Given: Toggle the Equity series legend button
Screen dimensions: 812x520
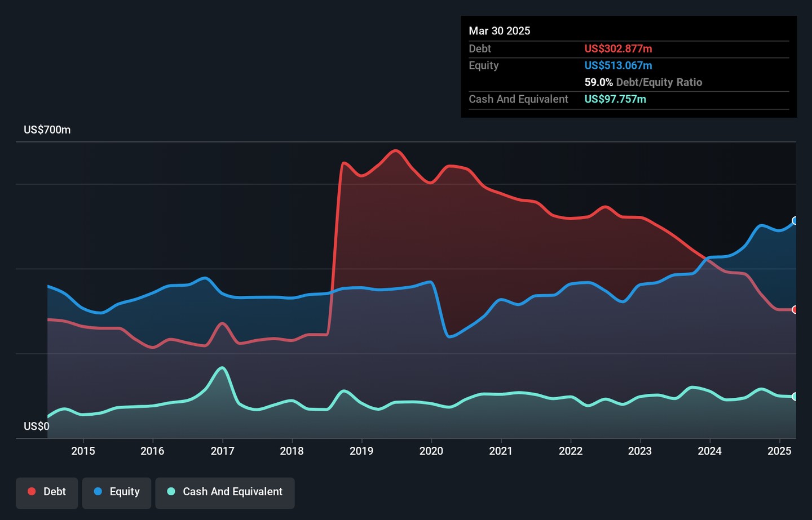Looking at the screenshot, I should [x=117, y=492].
